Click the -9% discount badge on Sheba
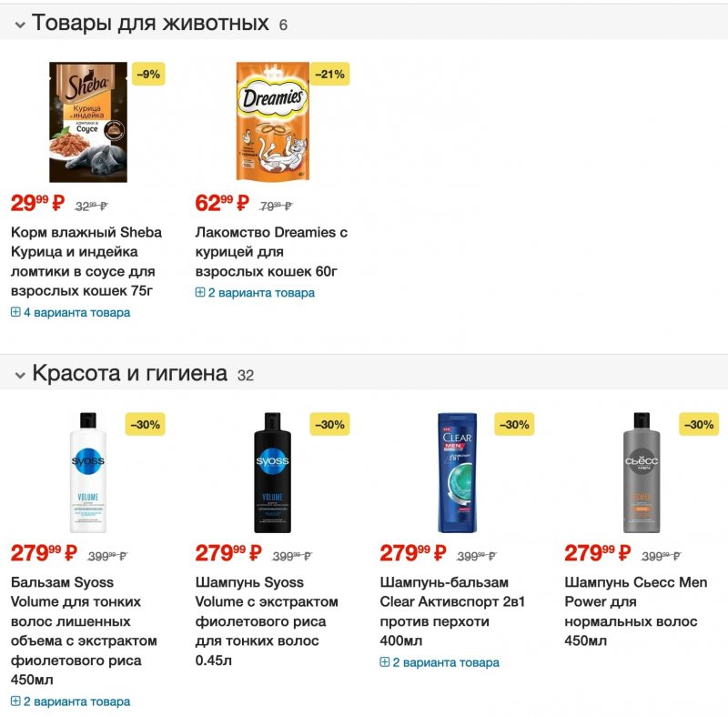The height and width of the screenshot is (716, 728). point(148,74)
